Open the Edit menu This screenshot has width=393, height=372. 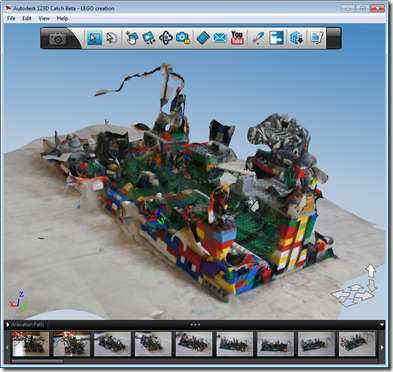(x=27, y=18)
